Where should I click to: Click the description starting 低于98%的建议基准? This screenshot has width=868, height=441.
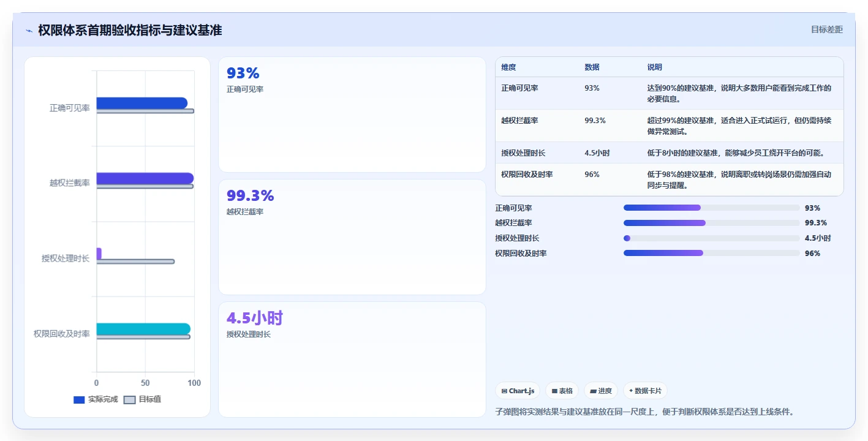pyautogui.click(x=739, y=180)
